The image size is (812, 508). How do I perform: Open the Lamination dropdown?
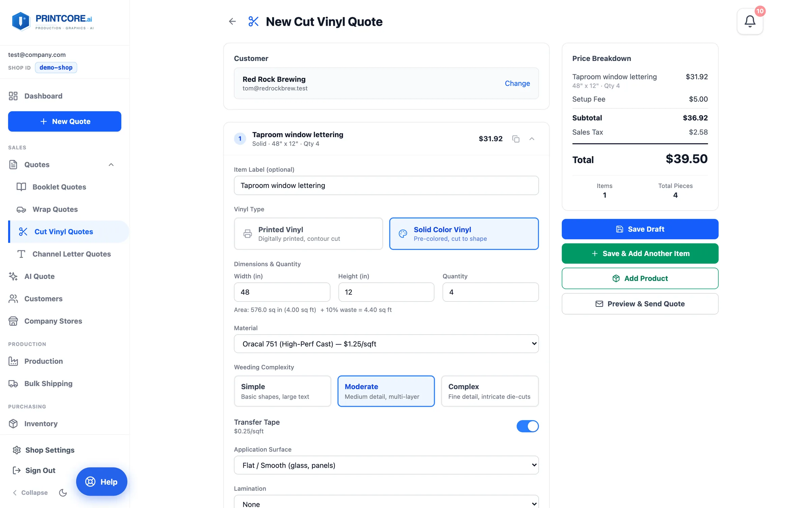click(386, 502)
